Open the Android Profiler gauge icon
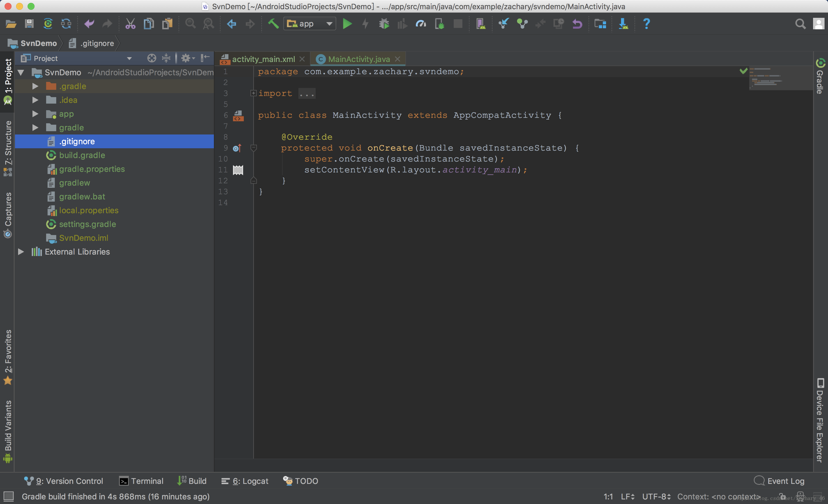The width and height of the screenshot is (828, 504). 421,24
